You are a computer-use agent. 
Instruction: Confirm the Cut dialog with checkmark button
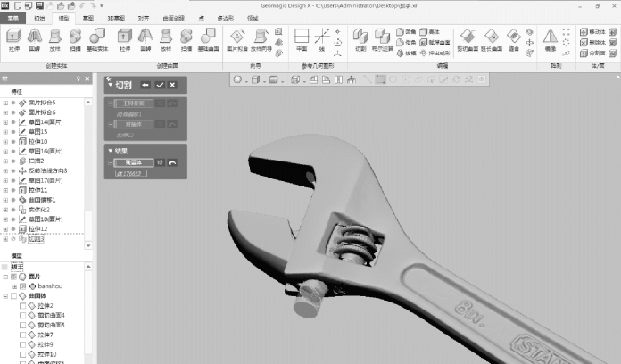pos(160,85)
